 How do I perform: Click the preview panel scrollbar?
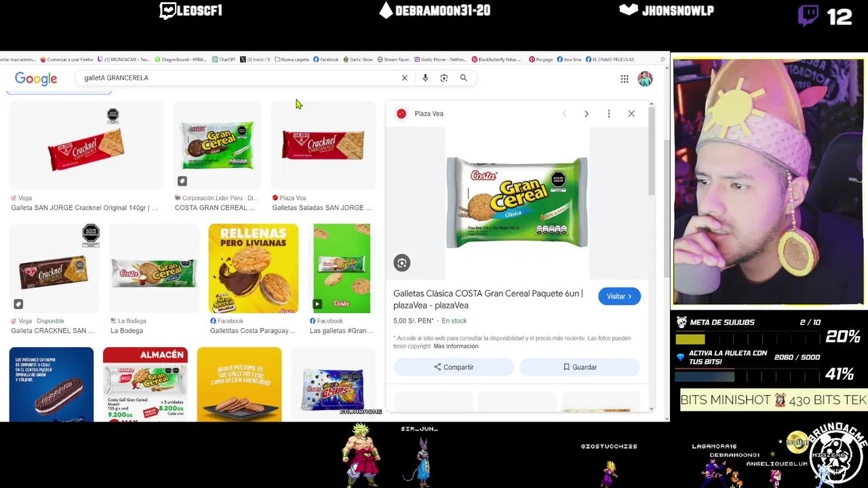pos(651,150)
